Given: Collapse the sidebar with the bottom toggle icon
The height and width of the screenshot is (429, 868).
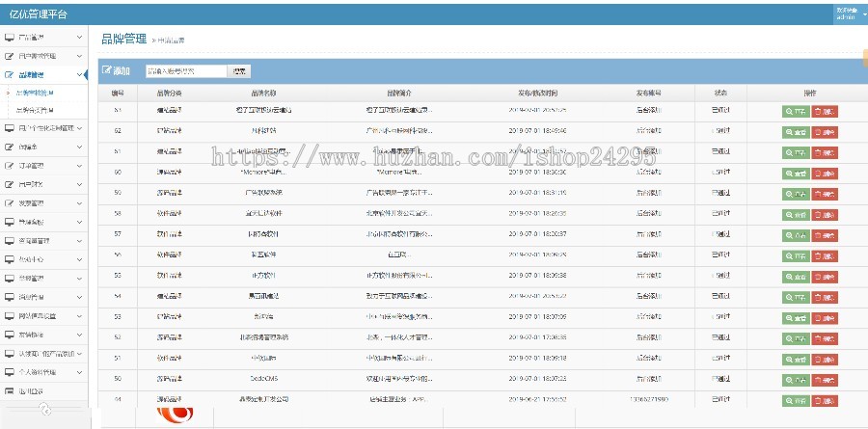Looking at the screenshot, I should coord(45,409).
